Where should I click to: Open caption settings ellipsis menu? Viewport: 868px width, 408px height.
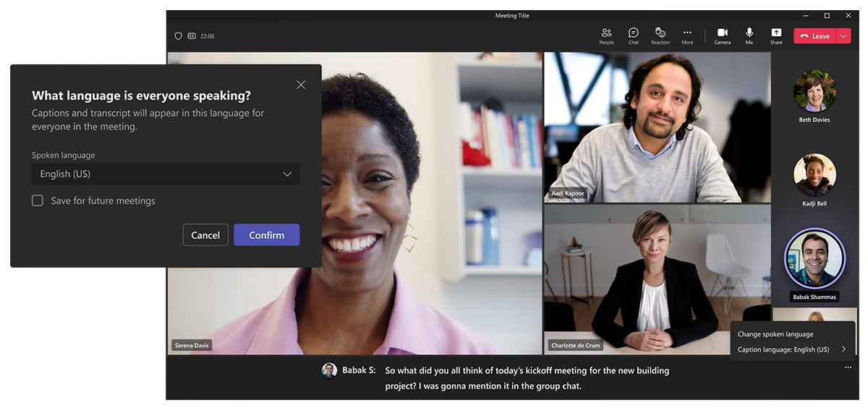coord(847,368)
